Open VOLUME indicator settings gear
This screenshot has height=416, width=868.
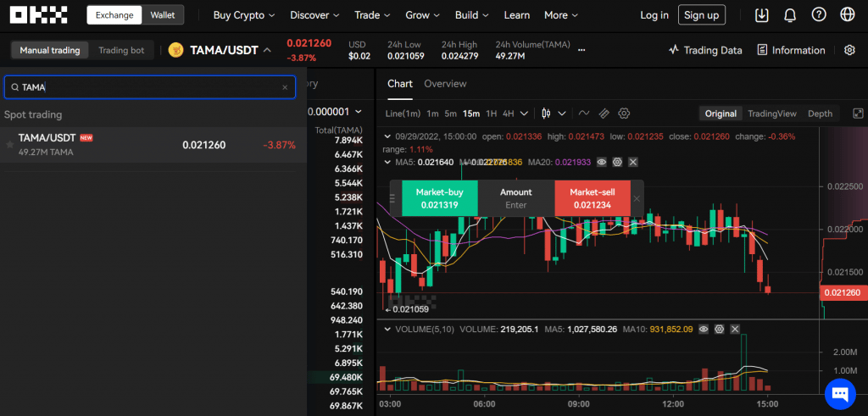click(x=719, y=329)
